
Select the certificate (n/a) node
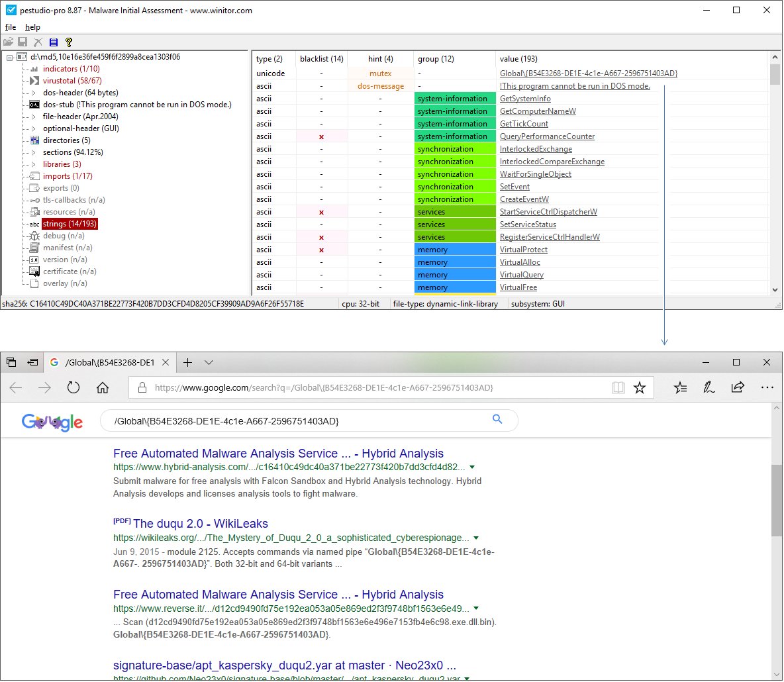click(x=70, y=271)
